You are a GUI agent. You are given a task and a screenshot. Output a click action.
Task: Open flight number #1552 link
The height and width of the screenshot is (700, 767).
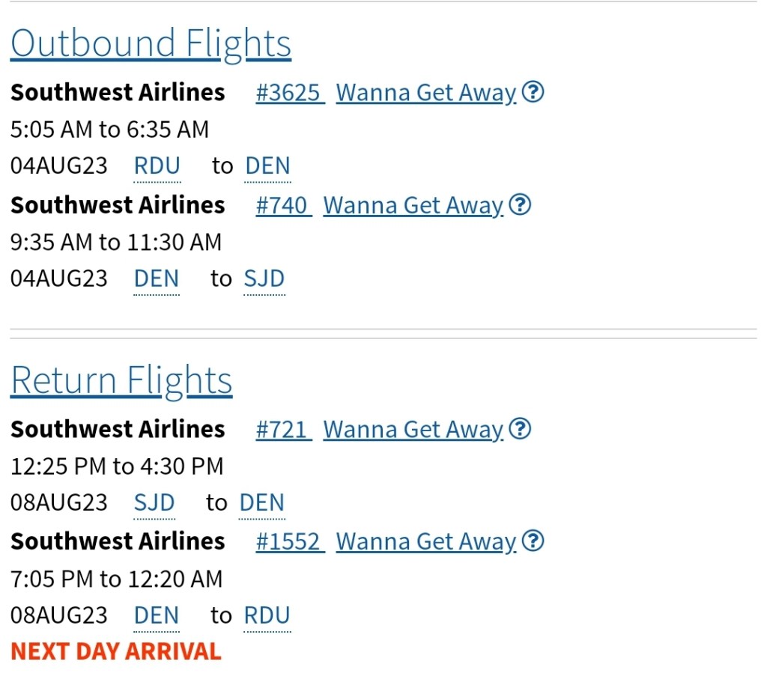coord(290,542)
